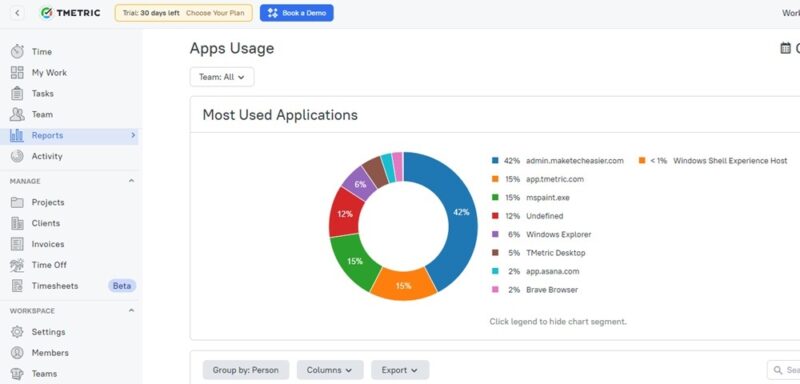Toggle mspaint.exe green legend swatch
The width and height of the screenshot is (800, 384).
click(x=495, y=197)
